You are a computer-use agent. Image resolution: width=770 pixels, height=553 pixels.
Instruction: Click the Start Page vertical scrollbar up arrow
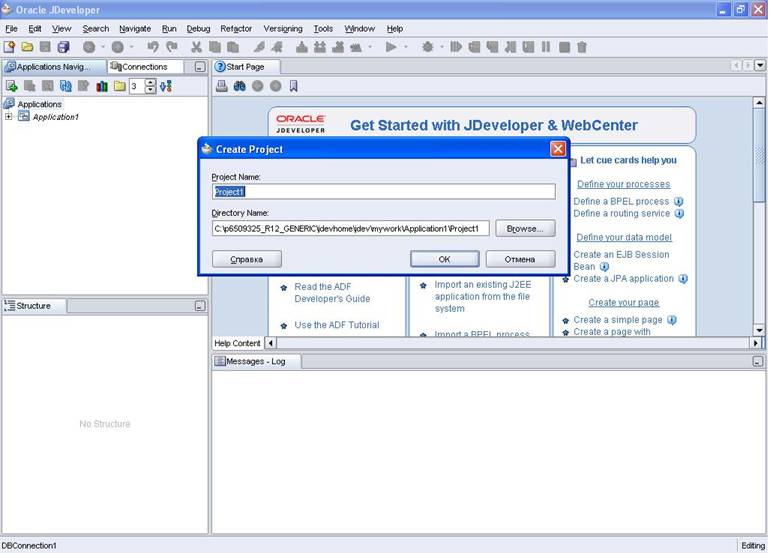pyautogui.click(x=759, y=103)
